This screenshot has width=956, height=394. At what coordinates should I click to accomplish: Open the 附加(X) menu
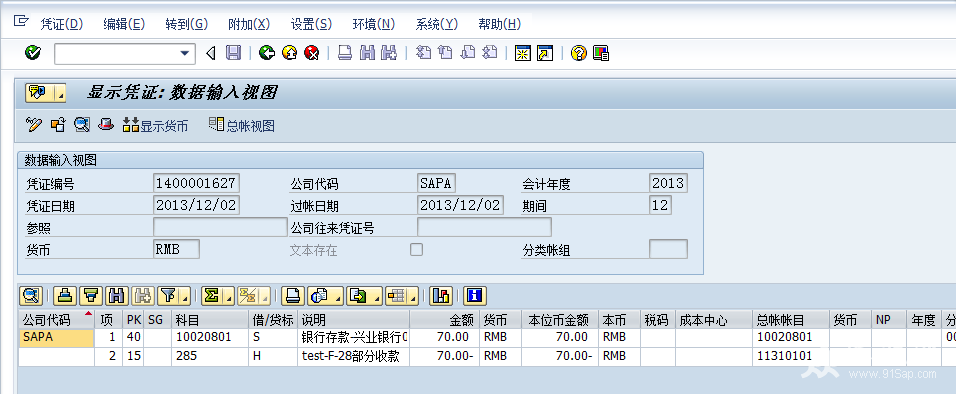[249, 24]
